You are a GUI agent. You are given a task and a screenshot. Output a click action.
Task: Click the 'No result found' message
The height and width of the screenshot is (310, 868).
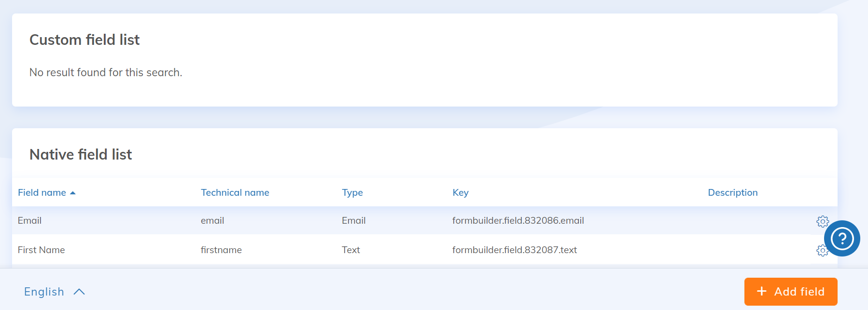tap(106, 72)
